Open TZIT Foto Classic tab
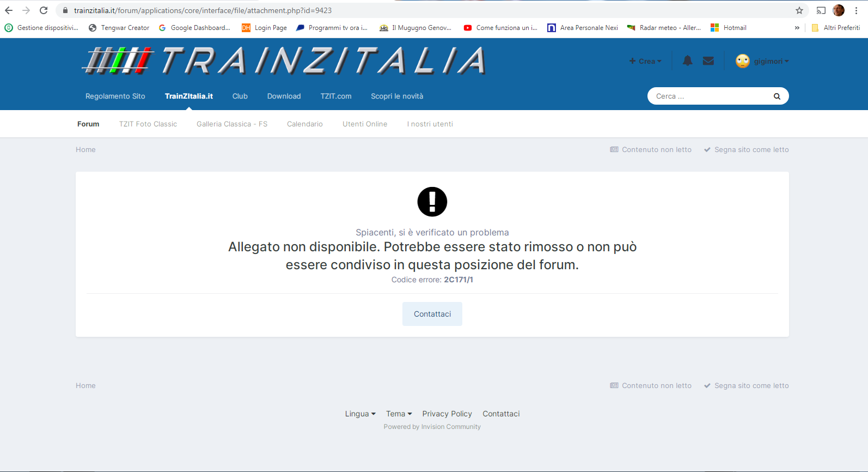The height and width of the screenshot is (472, 868). 148,124
